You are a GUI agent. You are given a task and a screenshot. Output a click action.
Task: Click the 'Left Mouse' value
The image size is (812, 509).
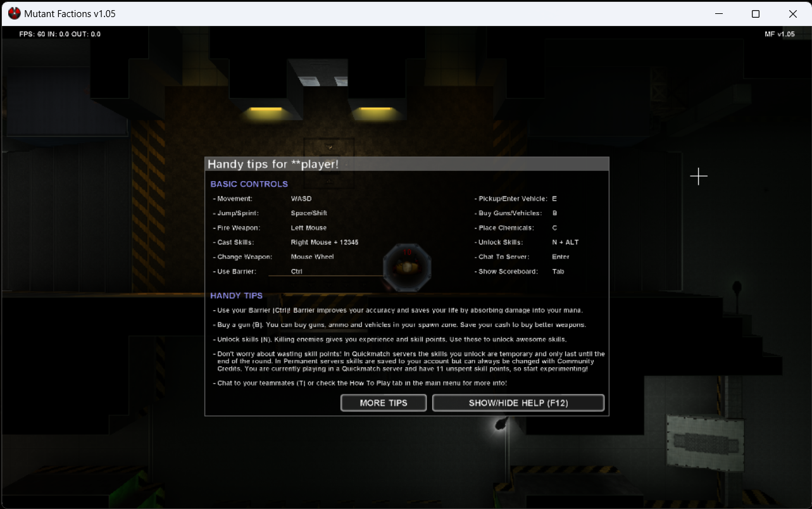308,228
